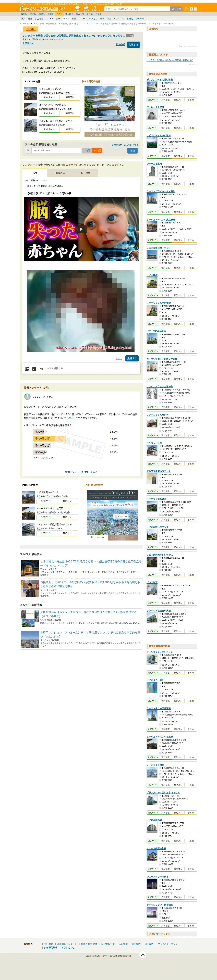Open まとめ nav tab
The image size is (217, 980).
pyautogui.click(x=90, y=14)
